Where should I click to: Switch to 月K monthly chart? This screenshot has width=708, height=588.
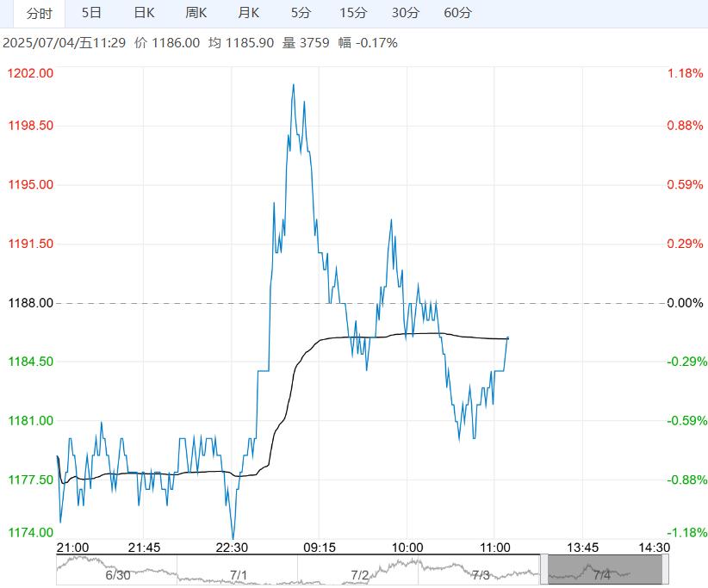[249, 13]
